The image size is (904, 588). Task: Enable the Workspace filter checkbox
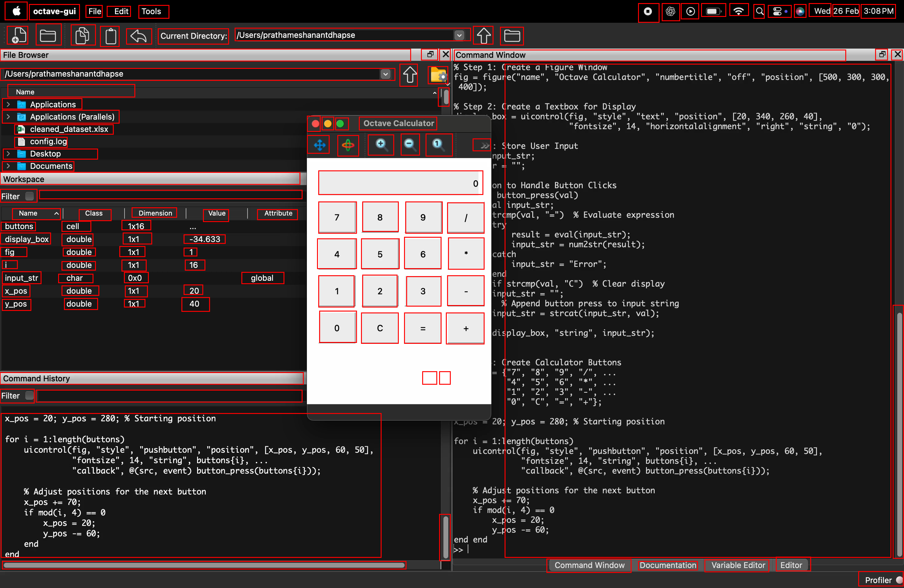pos(29,196)
